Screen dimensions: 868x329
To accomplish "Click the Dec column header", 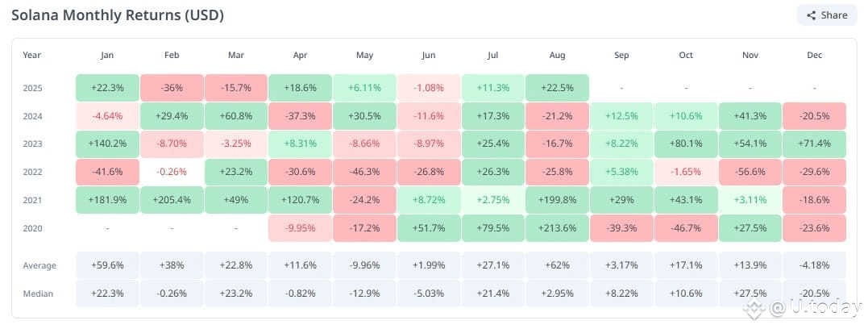I will [x=814, y=55].
